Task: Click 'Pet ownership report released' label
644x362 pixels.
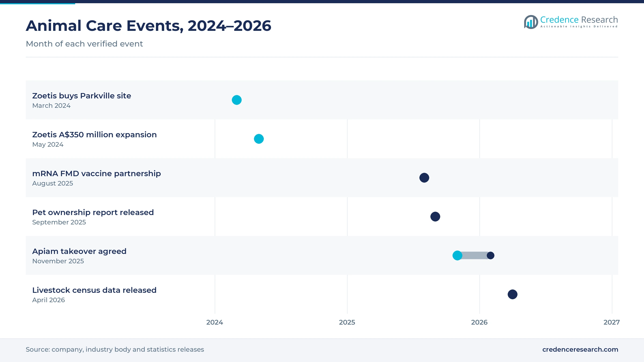Action: tap(93, 212)
